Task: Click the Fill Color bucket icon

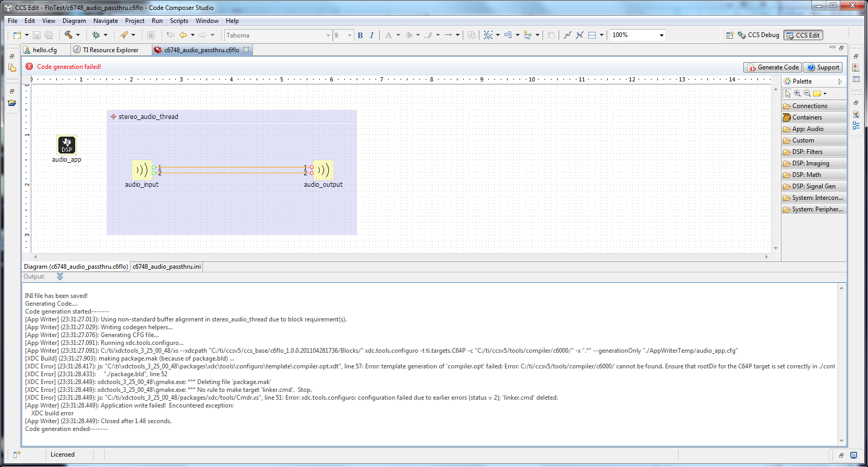Action: pos(408,35)
